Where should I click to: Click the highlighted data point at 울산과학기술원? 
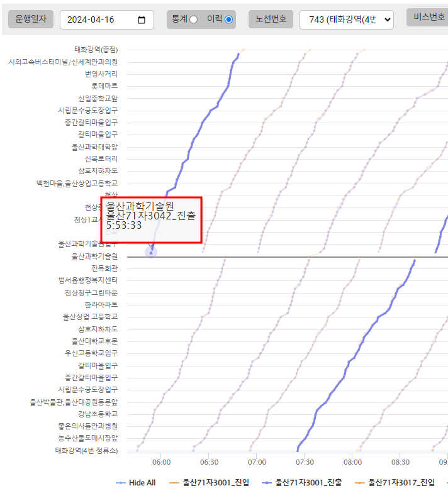(151, 251)
